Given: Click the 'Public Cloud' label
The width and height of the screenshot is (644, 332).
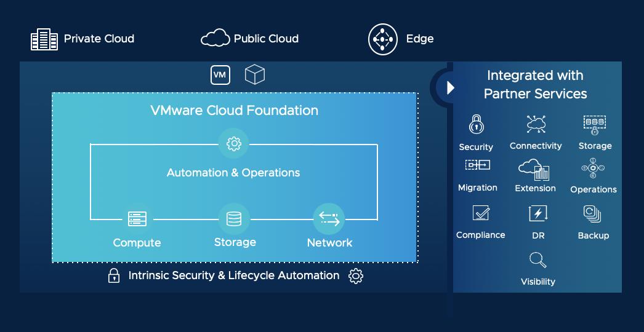Looking at the screenshot, I should [266, 39].
